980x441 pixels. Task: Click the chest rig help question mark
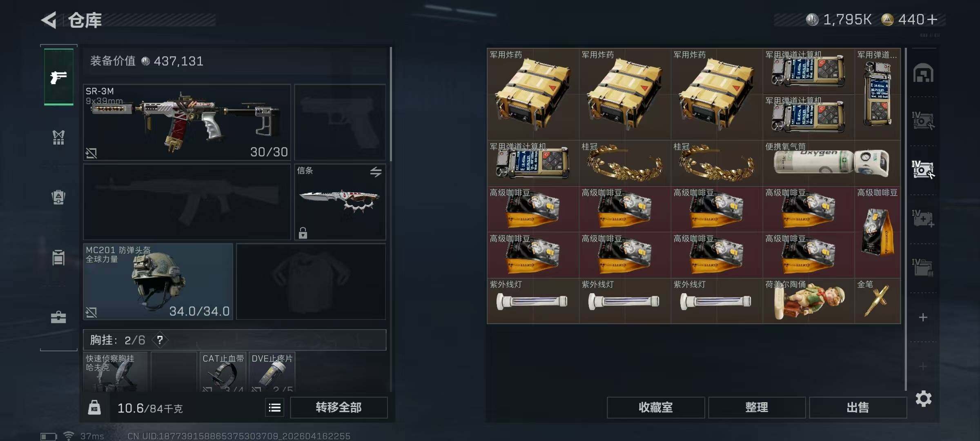pos(160,340)
